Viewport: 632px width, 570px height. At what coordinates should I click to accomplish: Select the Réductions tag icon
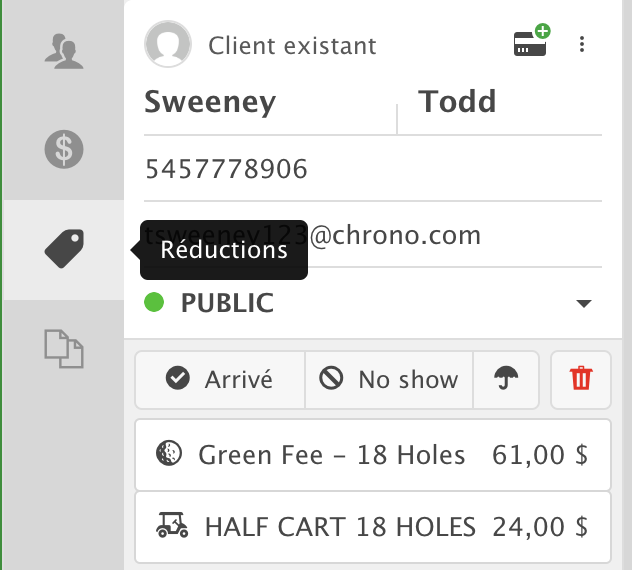[x=64, y=249]
